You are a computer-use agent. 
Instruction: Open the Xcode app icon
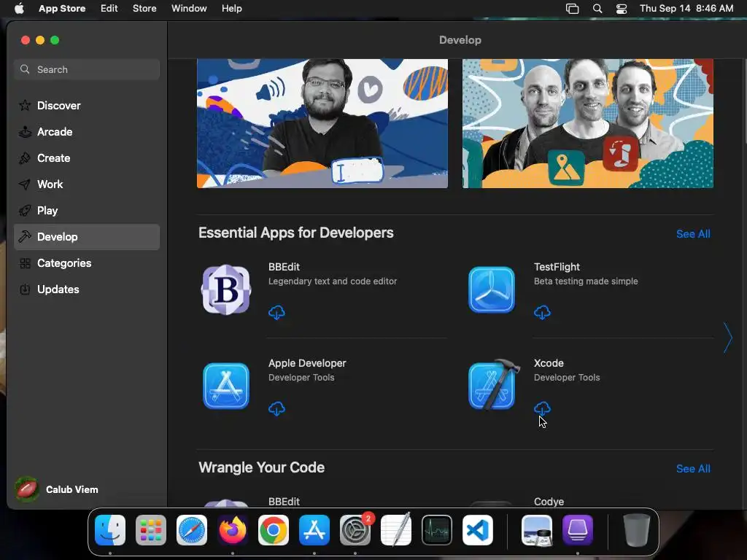click(494, 385)
